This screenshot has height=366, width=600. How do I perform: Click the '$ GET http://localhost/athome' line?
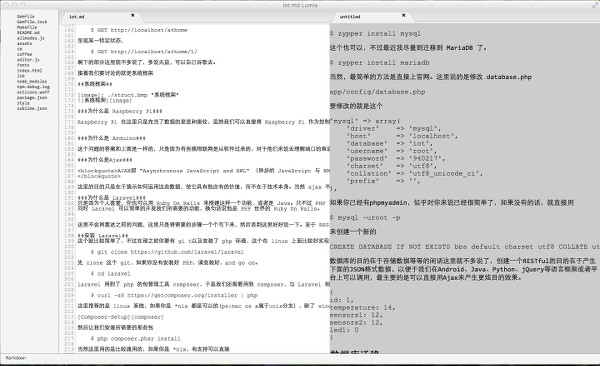(139, 30)
